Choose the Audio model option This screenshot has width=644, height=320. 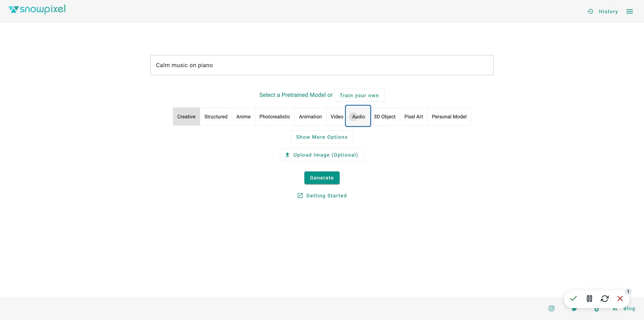tap(358, 116)
